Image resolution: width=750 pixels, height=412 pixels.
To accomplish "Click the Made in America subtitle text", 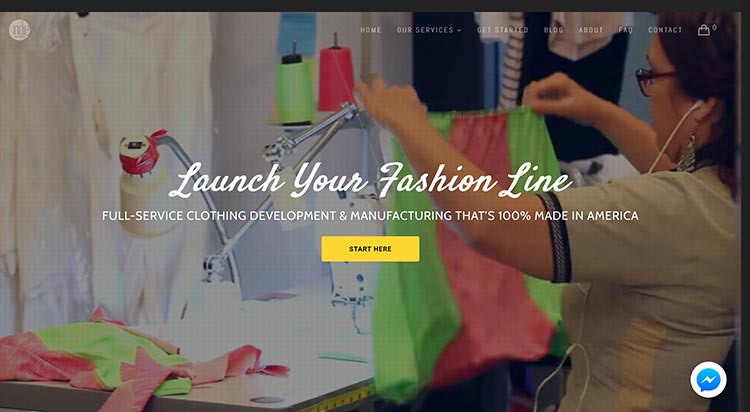I will [370, 216].
